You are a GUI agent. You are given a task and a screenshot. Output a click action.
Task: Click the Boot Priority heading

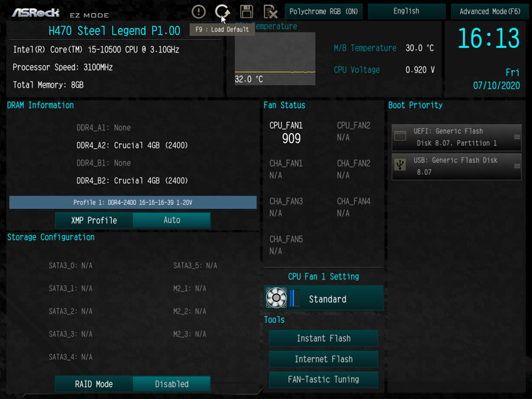point(415,105)
